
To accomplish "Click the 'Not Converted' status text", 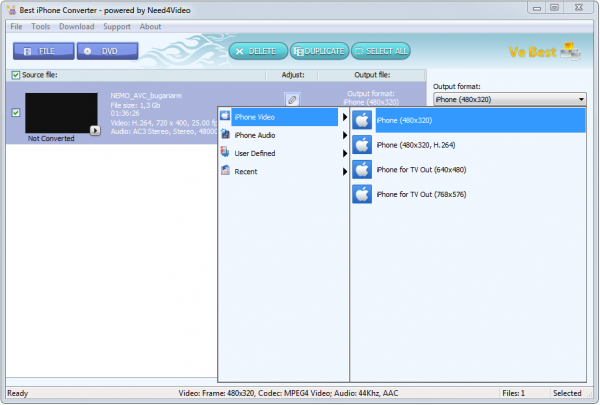I will (x=51, y=139).
